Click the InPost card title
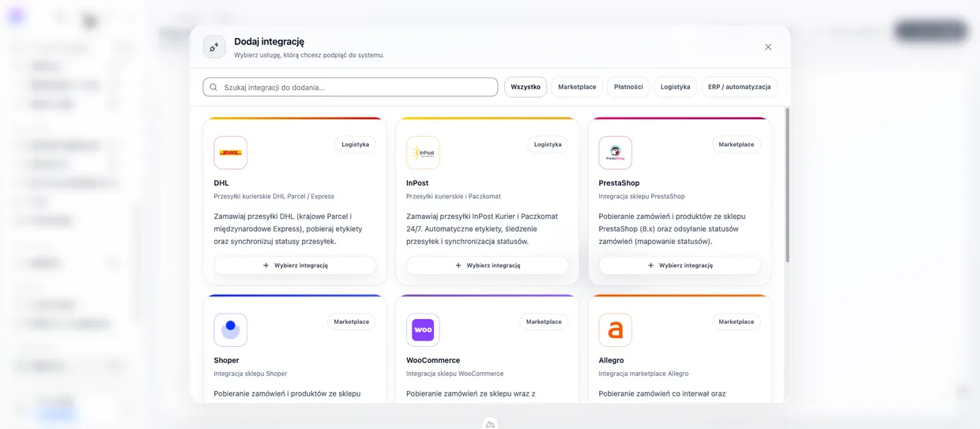The image size is (980, 429). click(x=417, y=183)
